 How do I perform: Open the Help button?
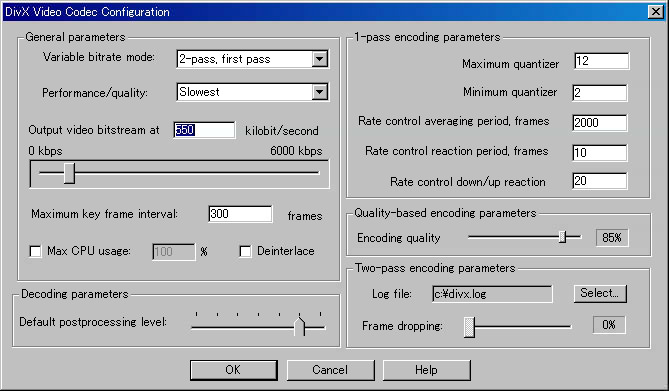427,370
